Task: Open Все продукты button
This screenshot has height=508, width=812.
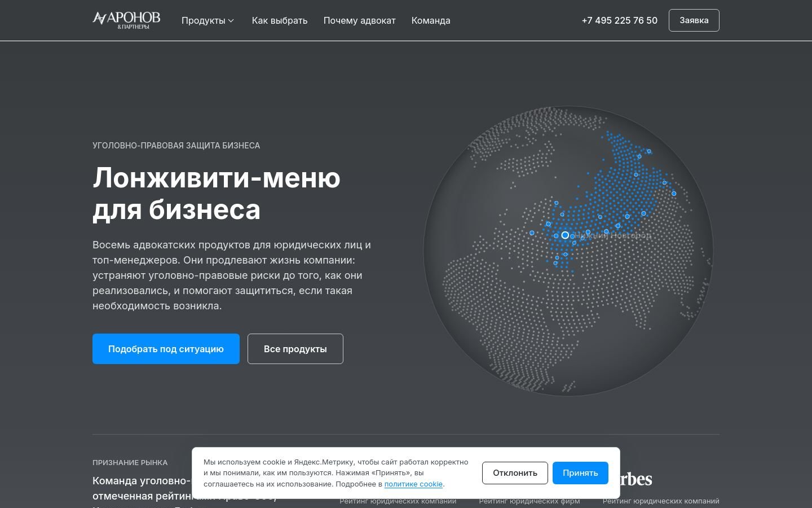Action: 295,349
